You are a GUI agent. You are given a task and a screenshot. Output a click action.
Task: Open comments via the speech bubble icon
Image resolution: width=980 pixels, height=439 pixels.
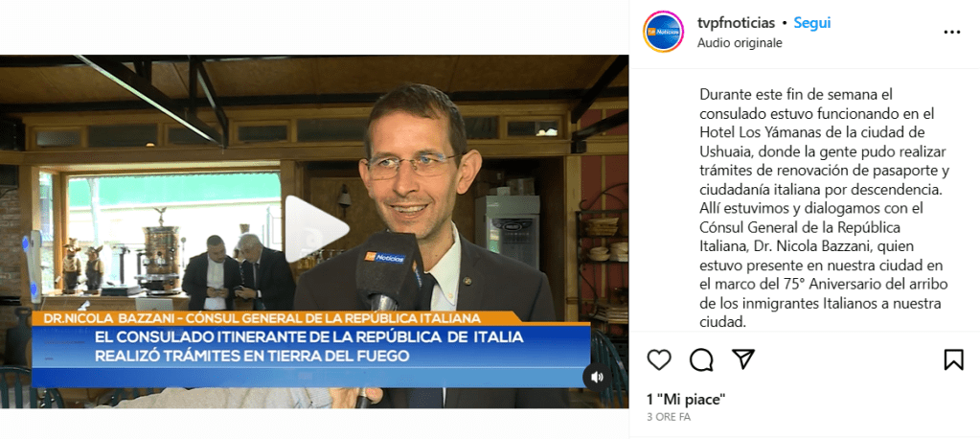click(x=701, y=359)
